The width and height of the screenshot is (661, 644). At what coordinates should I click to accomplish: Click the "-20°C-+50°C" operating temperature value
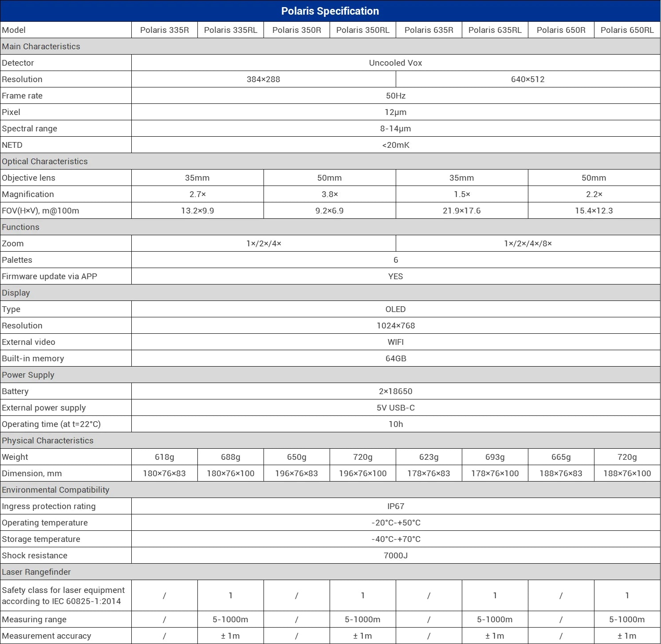pyautogui.click(x=396, y=522)
